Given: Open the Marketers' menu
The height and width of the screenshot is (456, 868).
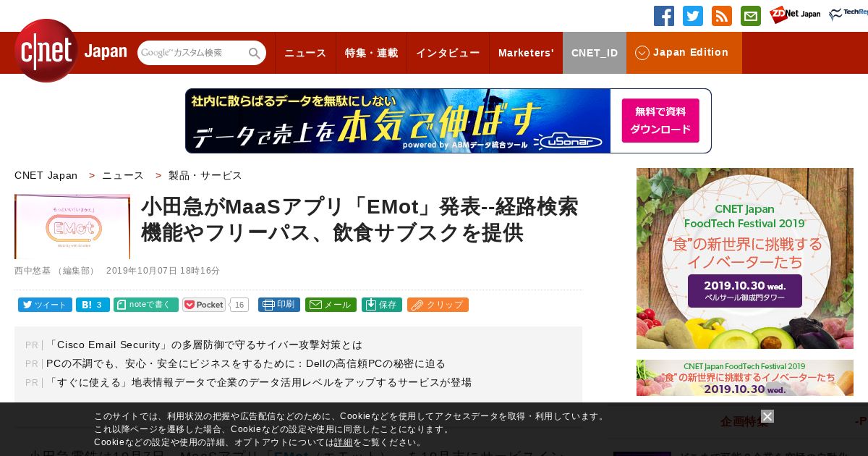Looking at the screenshot, I should [526, 53].
